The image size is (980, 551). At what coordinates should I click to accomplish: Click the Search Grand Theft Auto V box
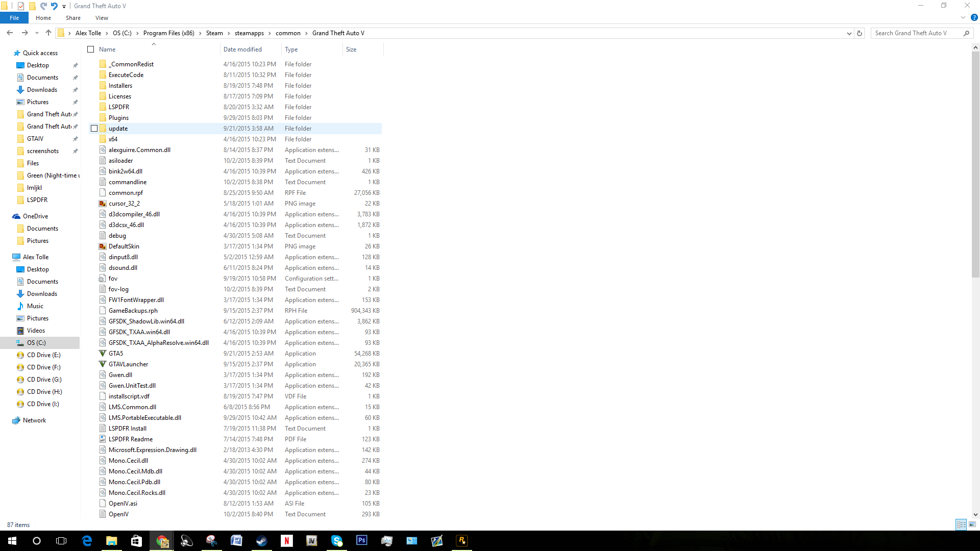pyautogui.click(x=916, y=33)
